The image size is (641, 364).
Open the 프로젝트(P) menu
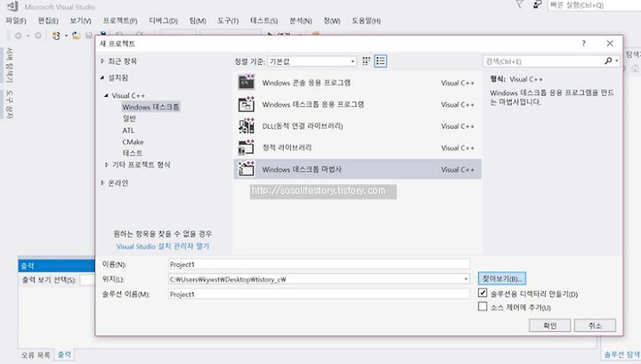point(120,20)
